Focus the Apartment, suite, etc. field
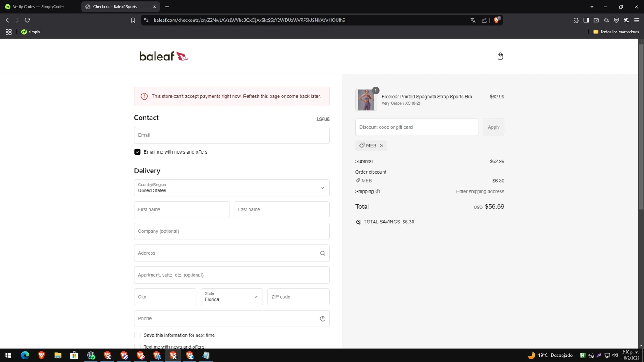Image resolution: width=644 pixels, height=362 pixels. coord(232,275)
